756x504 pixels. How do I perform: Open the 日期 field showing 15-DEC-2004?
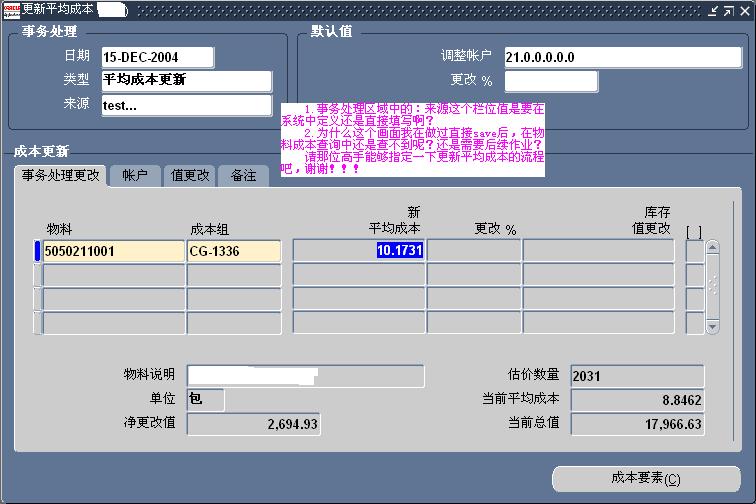tap(157, 57)
